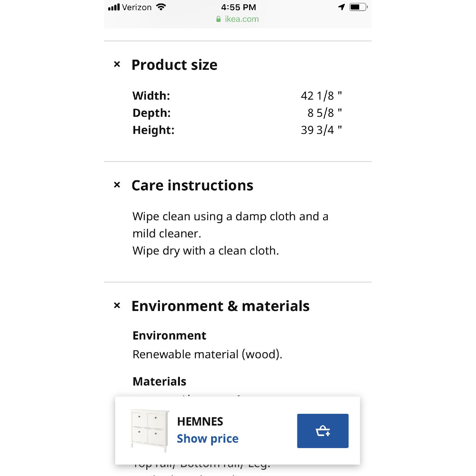Tap the Product size heading
Image resolution: width=476 pixels, height=476 pixels.
(175, 65)
